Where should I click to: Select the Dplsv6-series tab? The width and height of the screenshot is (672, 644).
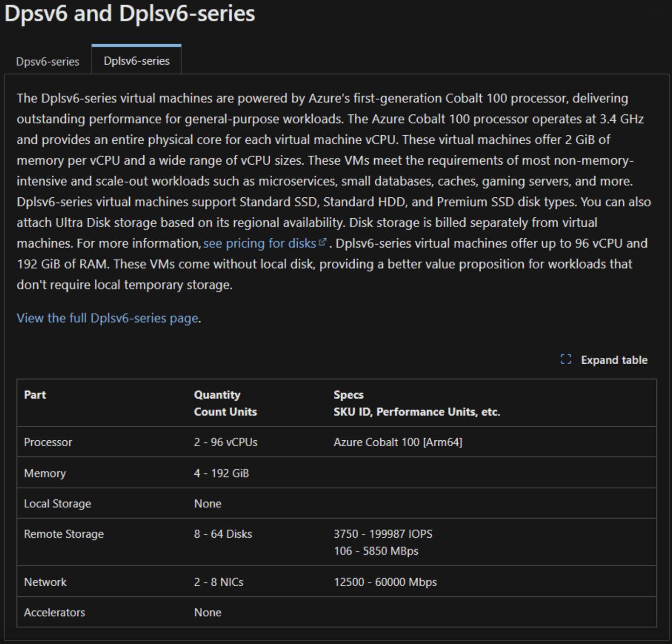136,61
